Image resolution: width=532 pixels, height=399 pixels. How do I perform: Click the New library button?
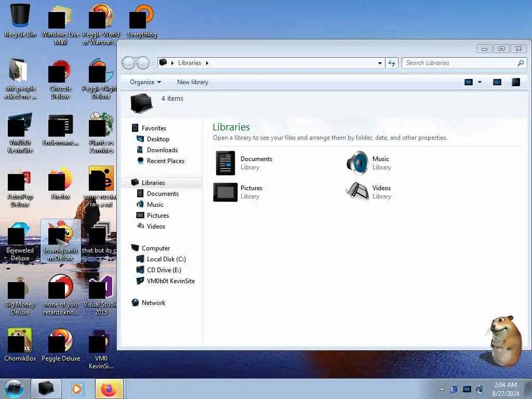coord(193,82)
